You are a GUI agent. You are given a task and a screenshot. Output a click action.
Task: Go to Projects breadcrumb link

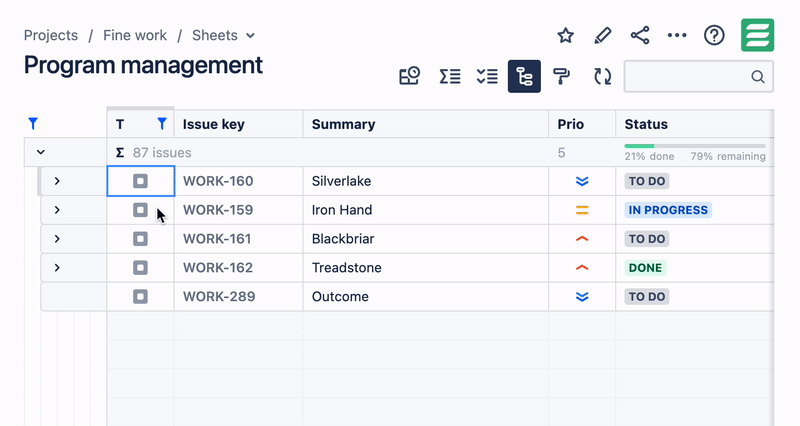pyautogui.click(x=51, y=35)
